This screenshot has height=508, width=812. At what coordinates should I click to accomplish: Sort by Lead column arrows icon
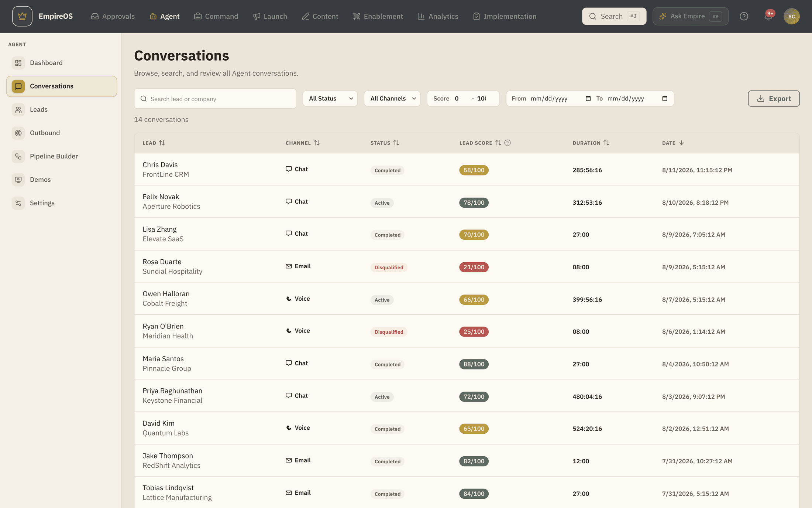pos(162,143)
